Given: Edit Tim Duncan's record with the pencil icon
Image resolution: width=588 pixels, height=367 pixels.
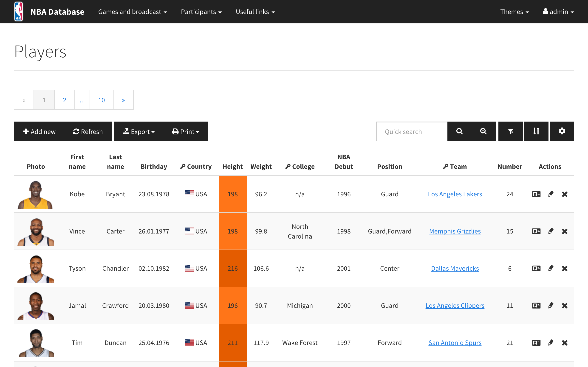Looking at the screenshot, I should pyautogui.click(x=551, y=342).
